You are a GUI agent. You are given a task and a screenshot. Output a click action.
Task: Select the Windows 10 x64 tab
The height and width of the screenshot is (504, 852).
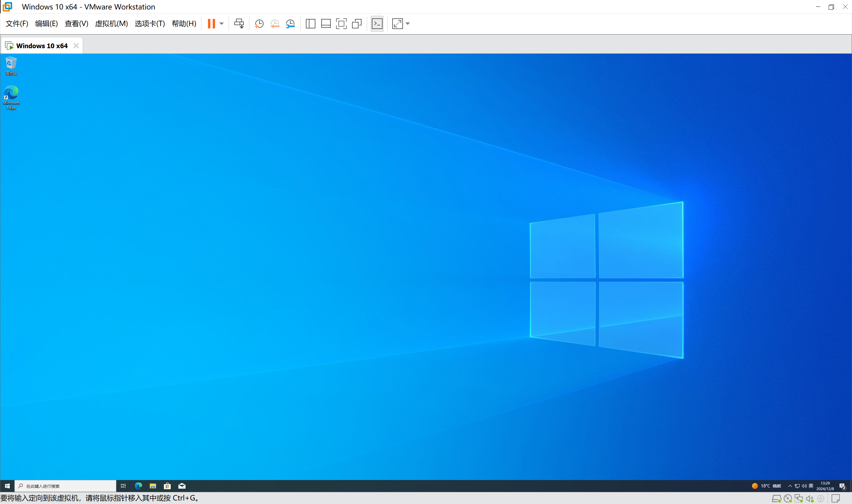click(x=41, y=46)
